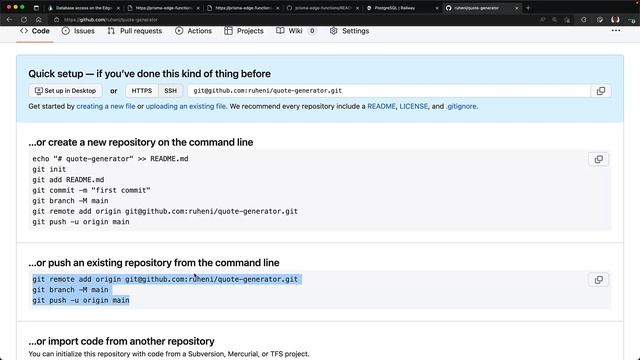Close the PostgreSQL Railway browser tab

[436, 8]
